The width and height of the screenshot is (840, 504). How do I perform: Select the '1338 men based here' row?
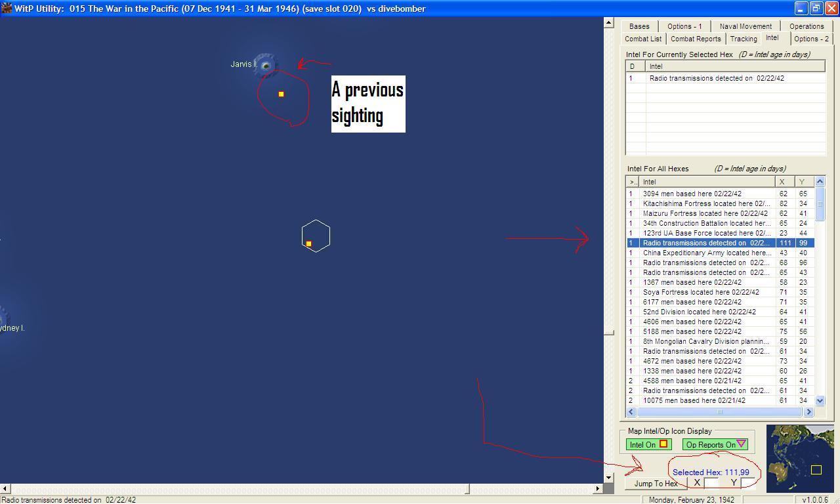720,371
